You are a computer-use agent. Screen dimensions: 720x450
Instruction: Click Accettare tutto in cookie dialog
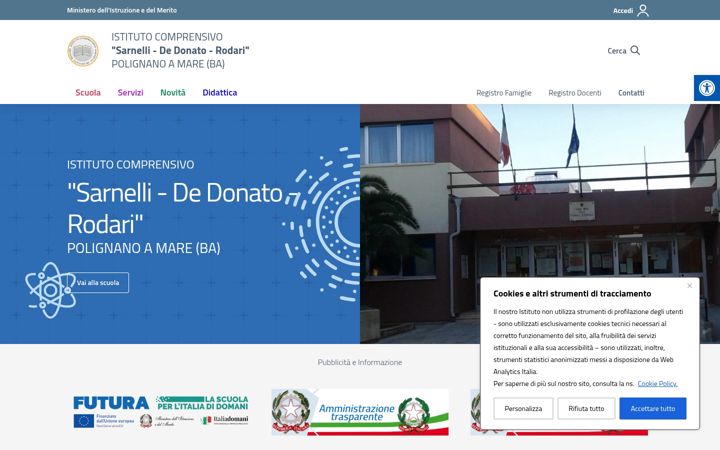[x=652, y=408]
